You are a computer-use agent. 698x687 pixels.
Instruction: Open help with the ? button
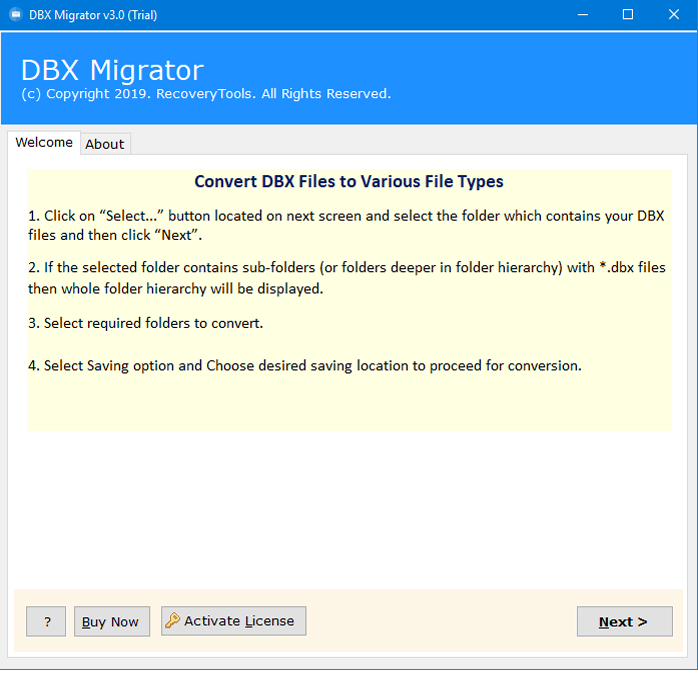pyautogui.click(x=46, y=621)
